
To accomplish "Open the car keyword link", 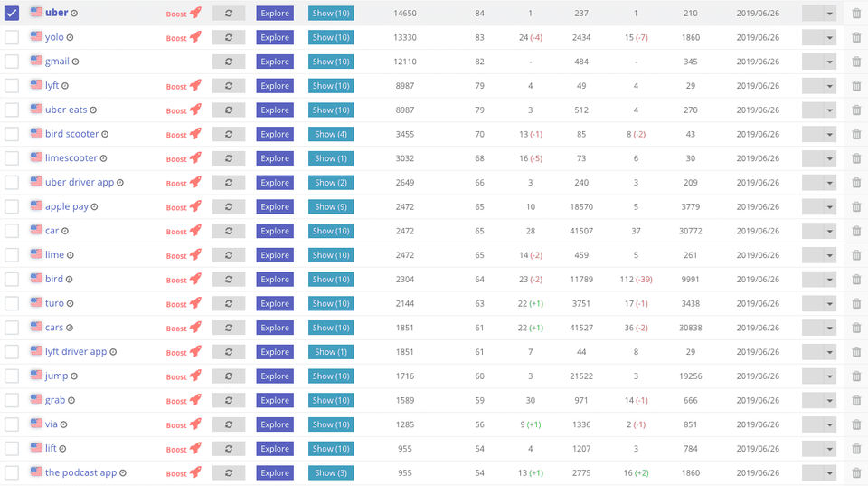I will coord(52,231).
